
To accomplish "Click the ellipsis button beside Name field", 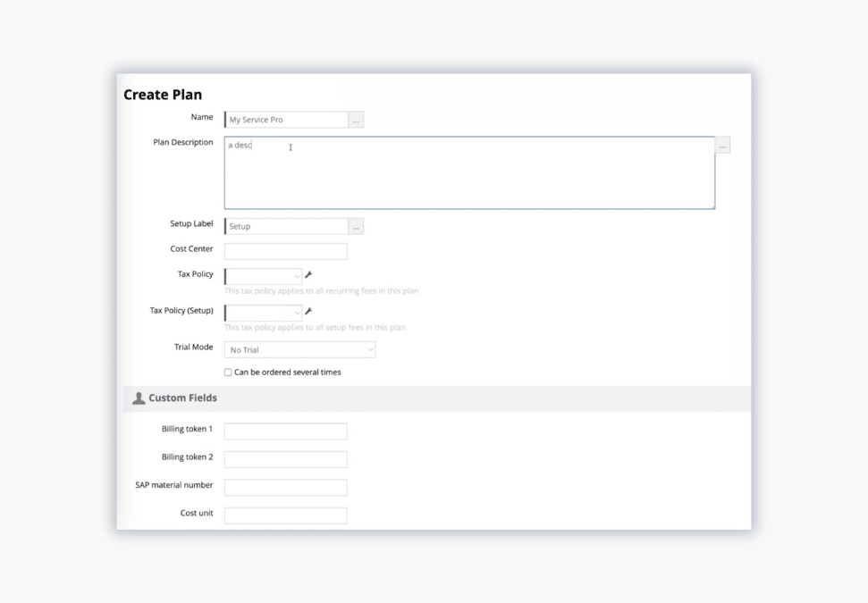I will [x=356, y=120].
